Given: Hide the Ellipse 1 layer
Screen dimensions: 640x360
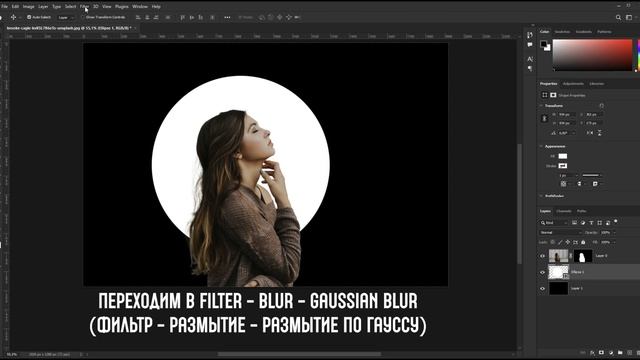Looking at the screenshot, I should (x=542, y=272).
